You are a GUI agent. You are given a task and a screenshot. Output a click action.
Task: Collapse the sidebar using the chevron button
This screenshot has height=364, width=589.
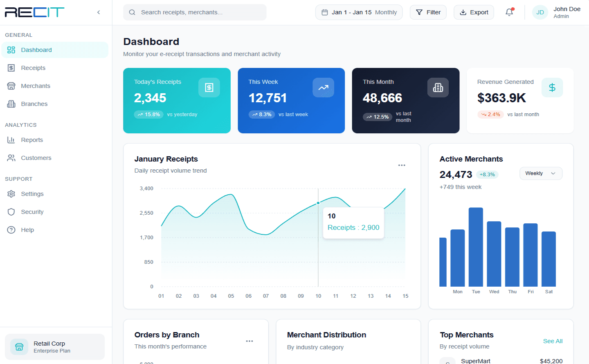pyautogui.click(x=98, y=12)
